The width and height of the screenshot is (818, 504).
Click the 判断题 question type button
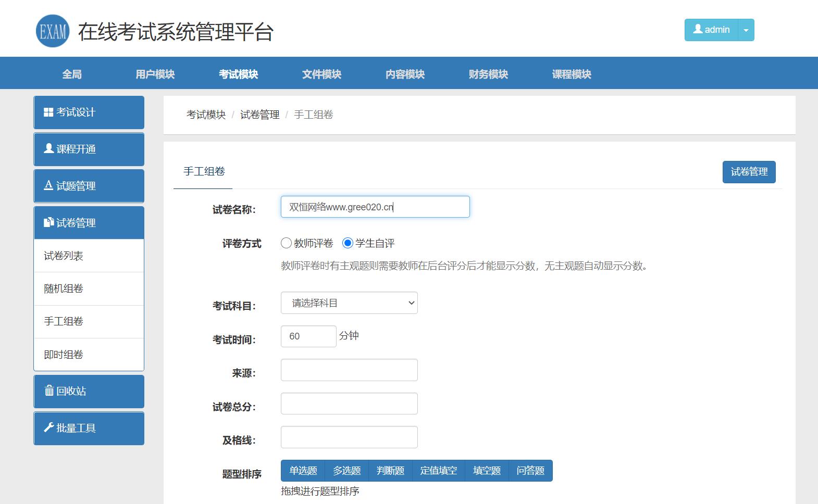pyautogui.click(x=391, y=471)
